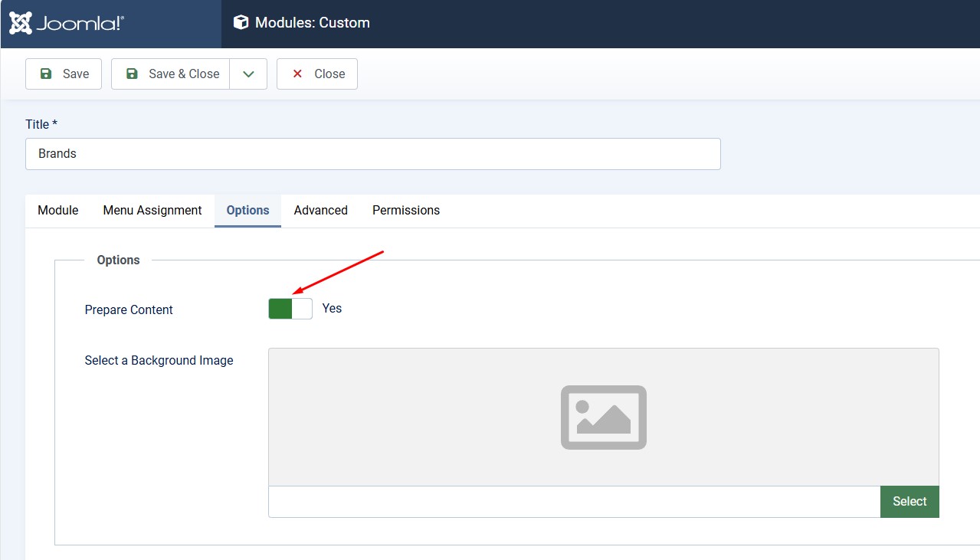Click the cube icon beside Modules: Custom
This screenshot has width=980, height=560.
pos(241,23)
